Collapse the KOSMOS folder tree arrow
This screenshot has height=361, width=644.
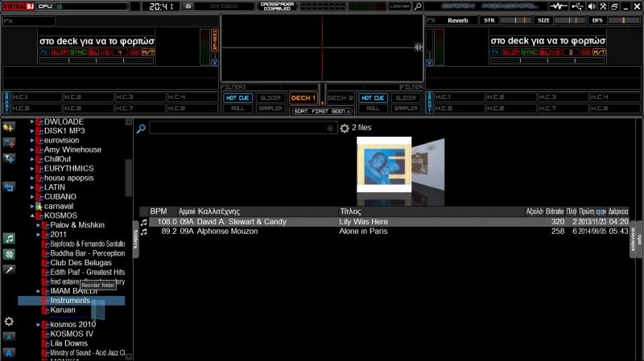pos(33,215)
